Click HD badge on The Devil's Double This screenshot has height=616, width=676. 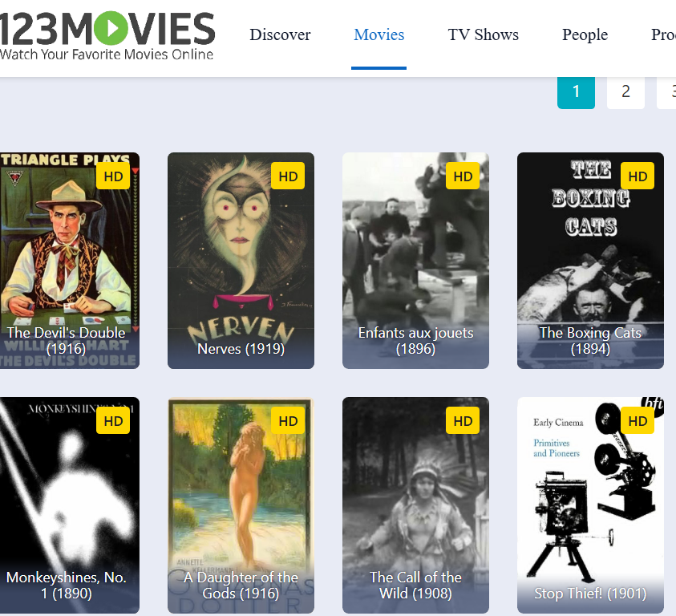point(113,176)
